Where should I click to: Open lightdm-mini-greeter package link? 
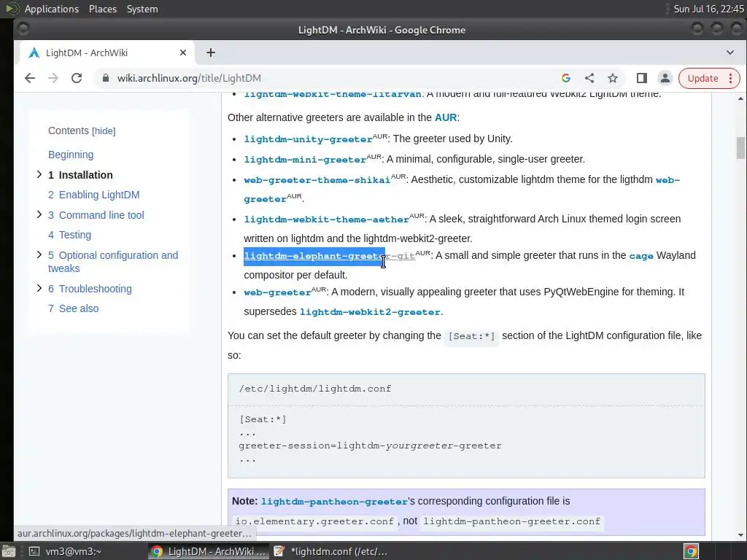[x=305, y=160]
